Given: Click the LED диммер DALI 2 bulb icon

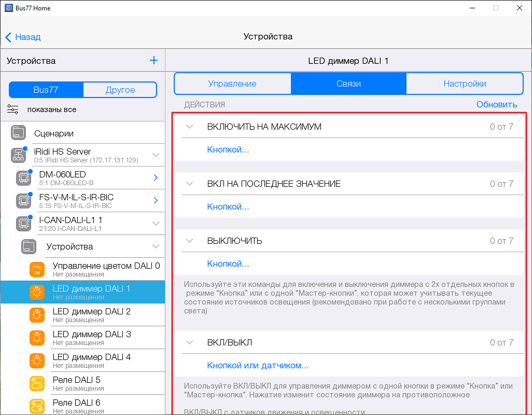Looking at the screenshot, I should pyautogui.click(x=37, y=315).
